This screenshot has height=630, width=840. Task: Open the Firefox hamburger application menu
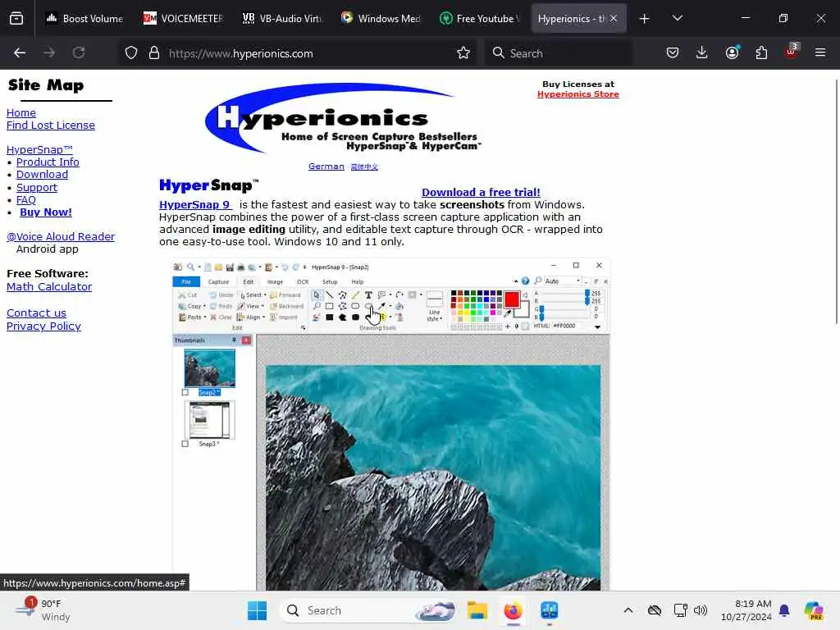[x=820, y=52]
